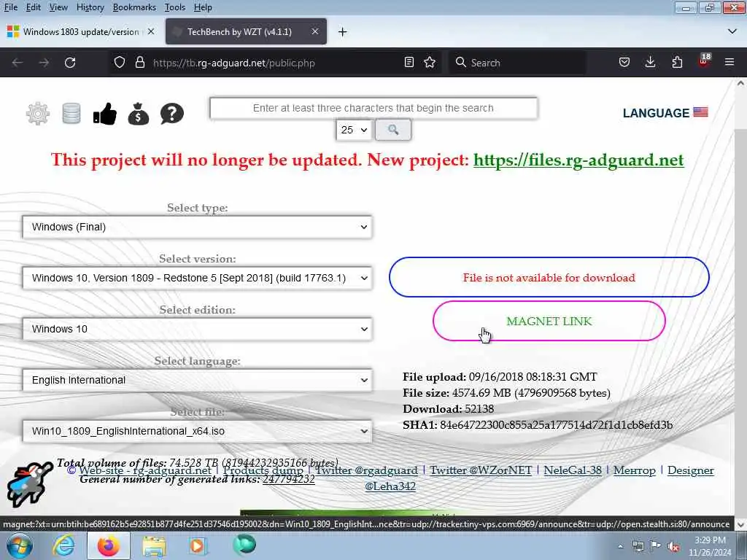Click the thumbs-up icon

[105, 114]
